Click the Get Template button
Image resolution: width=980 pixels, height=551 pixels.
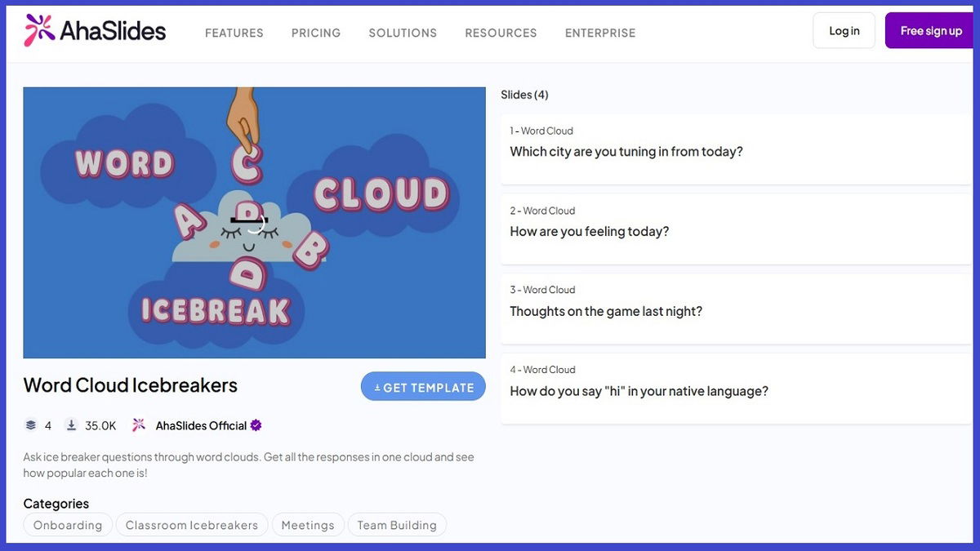423,387
